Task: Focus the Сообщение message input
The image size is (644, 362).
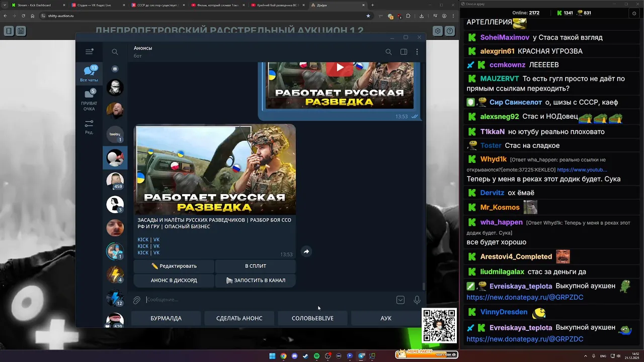Action: coord(269,300)
